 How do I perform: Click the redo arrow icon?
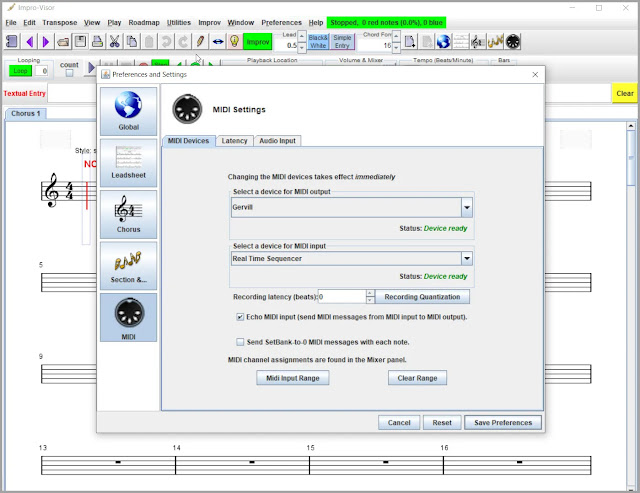[x=183, y=42]
